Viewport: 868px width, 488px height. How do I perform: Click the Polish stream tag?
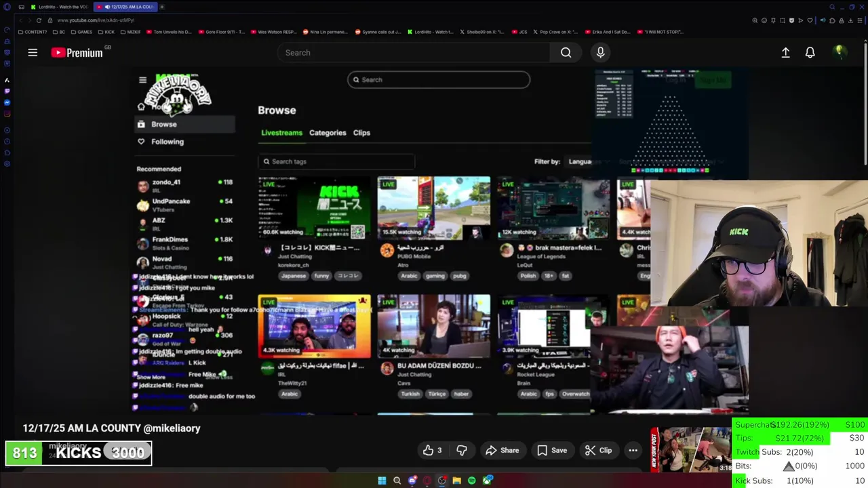click(528, 276)
